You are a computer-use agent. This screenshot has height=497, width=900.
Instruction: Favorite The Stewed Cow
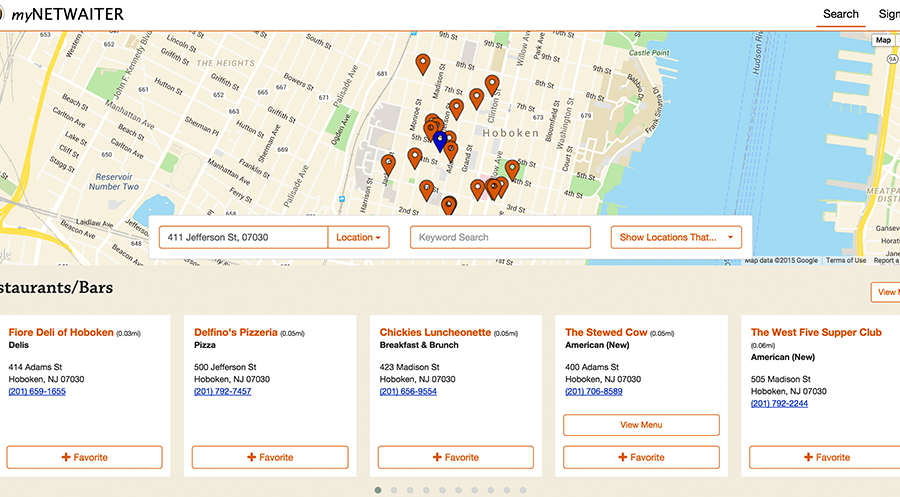tap(641, 457)
